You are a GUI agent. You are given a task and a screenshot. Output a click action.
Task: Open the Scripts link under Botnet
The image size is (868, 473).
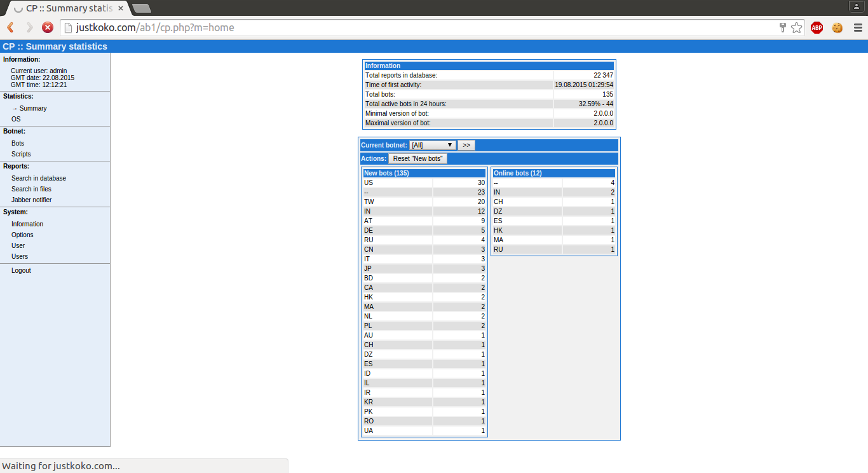21,154
